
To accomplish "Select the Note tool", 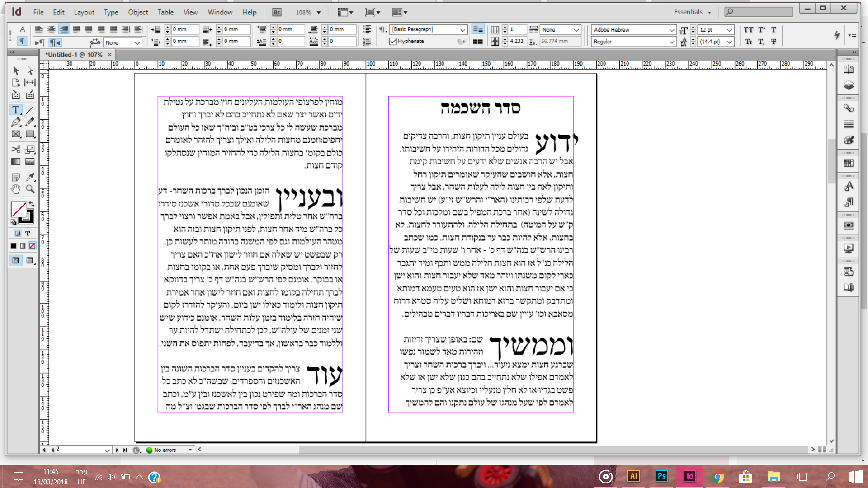I will click(x=16, y=177).
